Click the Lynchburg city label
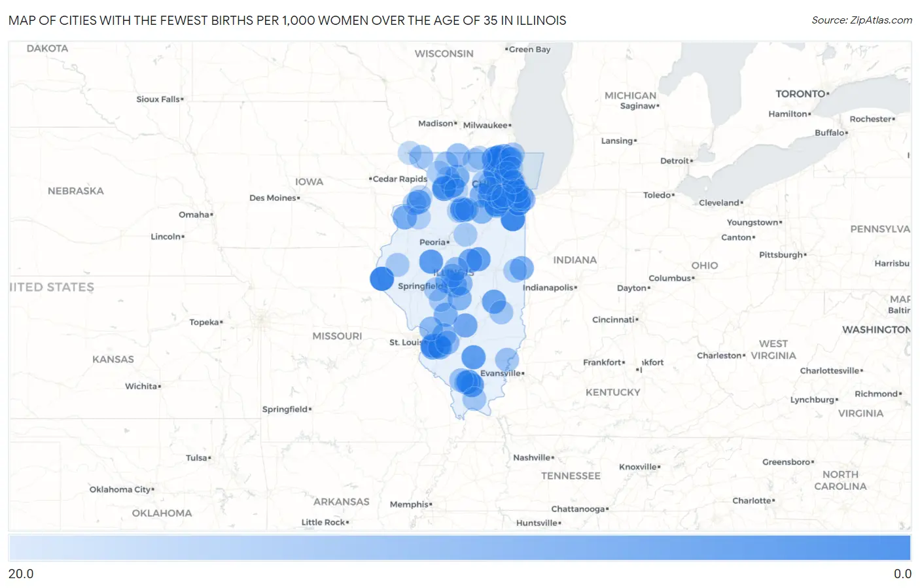The image size is (920, 588). point(812,400)
